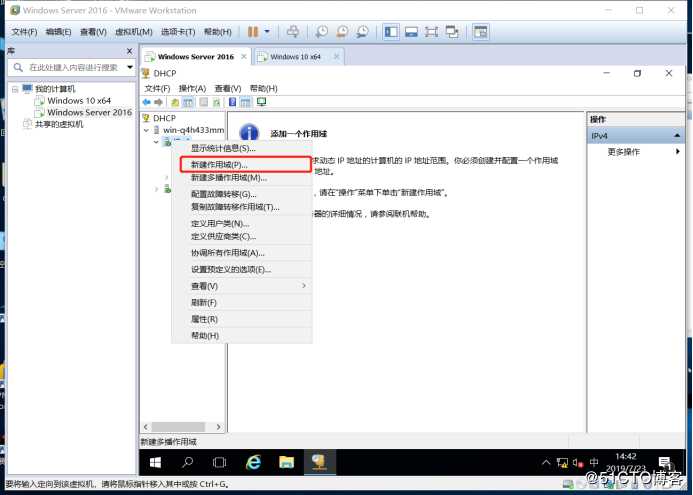This screenshot has width=693, height=495.
Task: Choose 复制故障转移作用域(T)... from context menu
Action: click(242, 207)
